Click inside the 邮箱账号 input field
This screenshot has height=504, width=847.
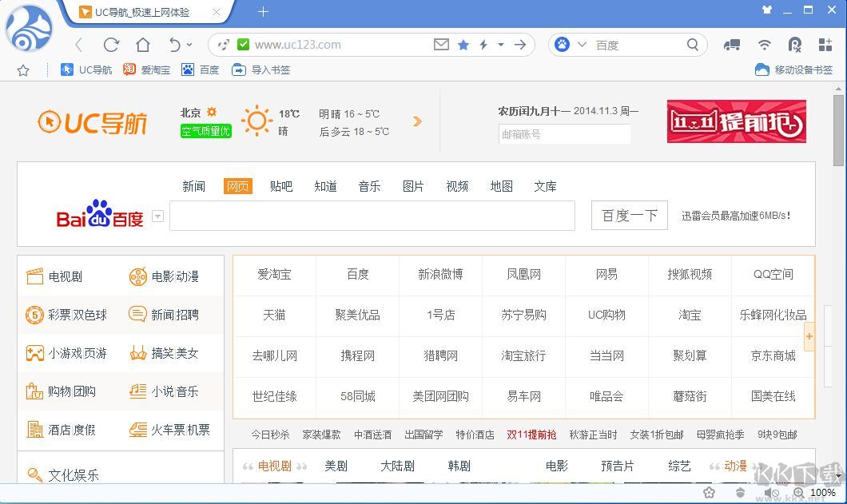564,134
